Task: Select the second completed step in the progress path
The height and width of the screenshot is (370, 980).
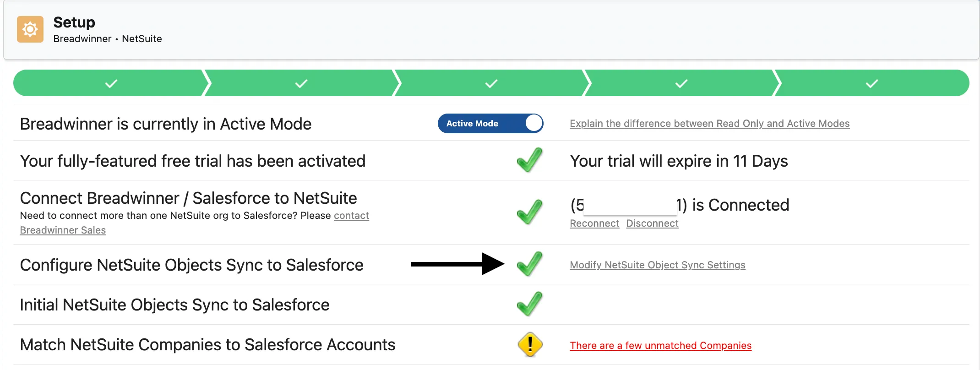Action: point(301,83)
